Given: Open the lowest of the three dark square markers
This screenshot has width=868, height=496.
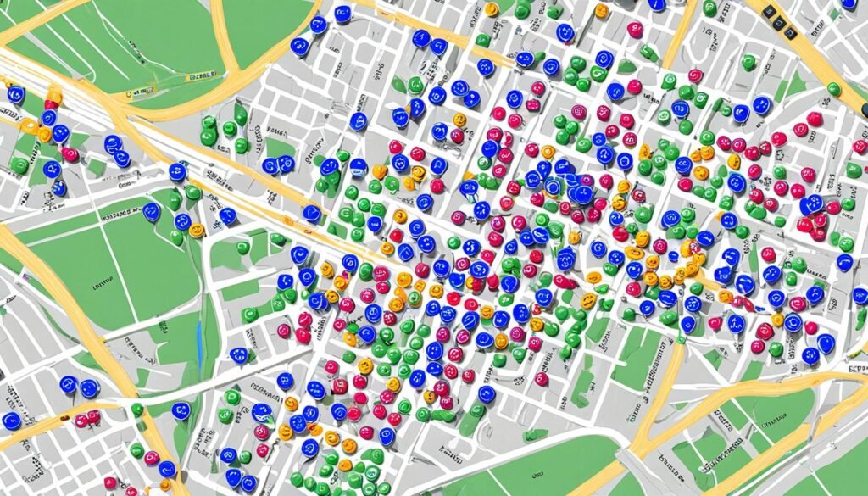Looking at the screenshot, I should click(791, 33).
